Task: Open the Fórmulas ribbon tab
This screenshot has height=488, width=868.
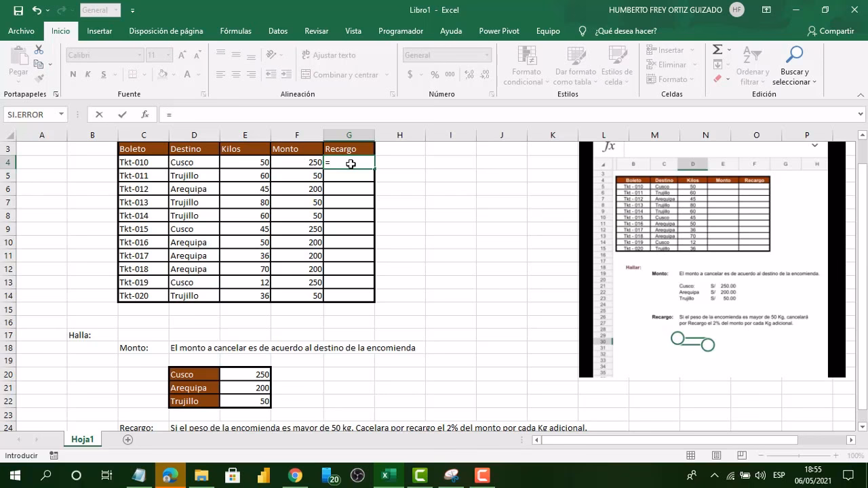Action: click(235, 31)
